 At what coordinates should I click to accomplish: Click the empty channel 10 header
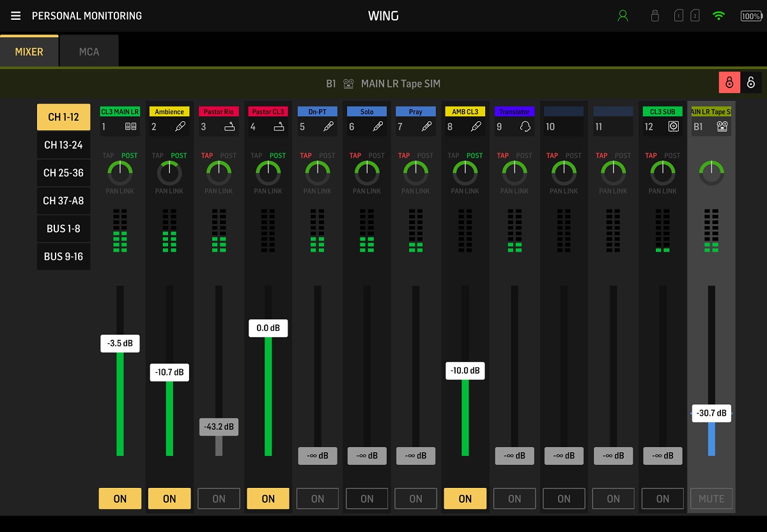pyautogui.click(x=564, y=120)
